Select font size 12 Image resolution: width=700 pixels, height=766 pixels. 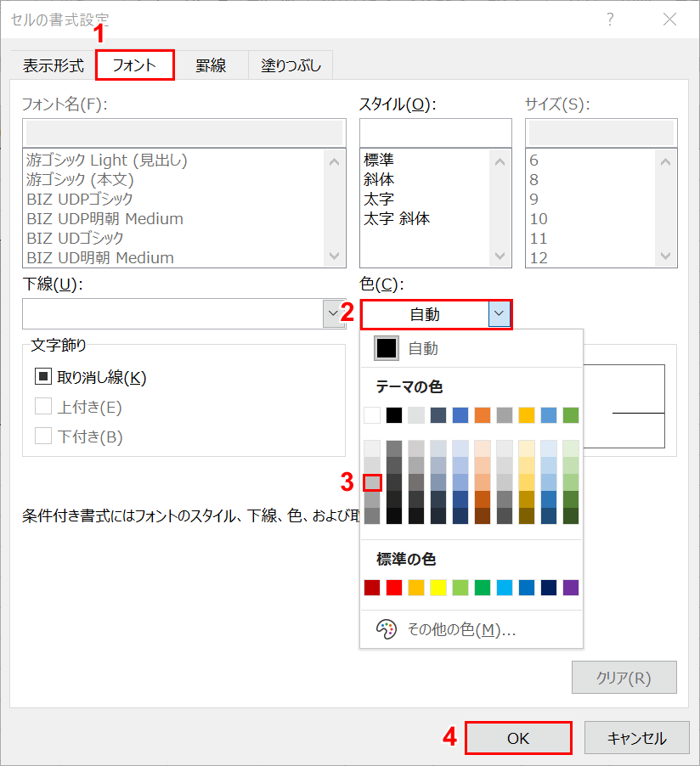[x=539, y=258]
